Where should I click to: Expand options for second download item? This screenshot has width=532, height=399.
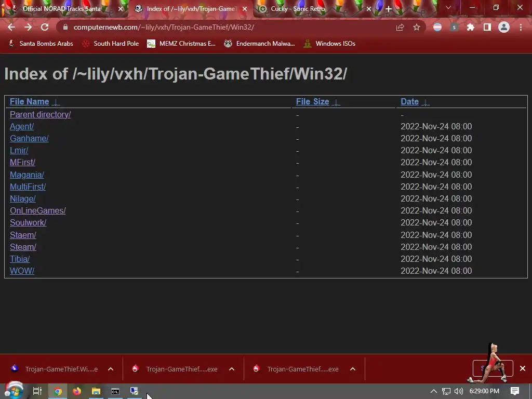232,369
